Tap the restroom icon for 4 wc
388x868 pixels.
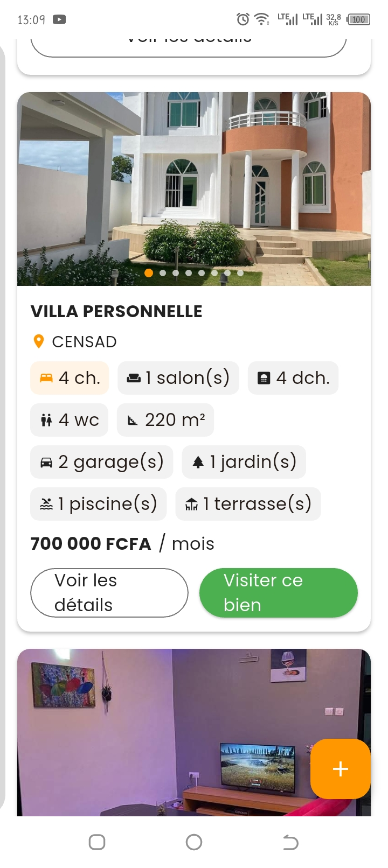(x=46, y=420)
